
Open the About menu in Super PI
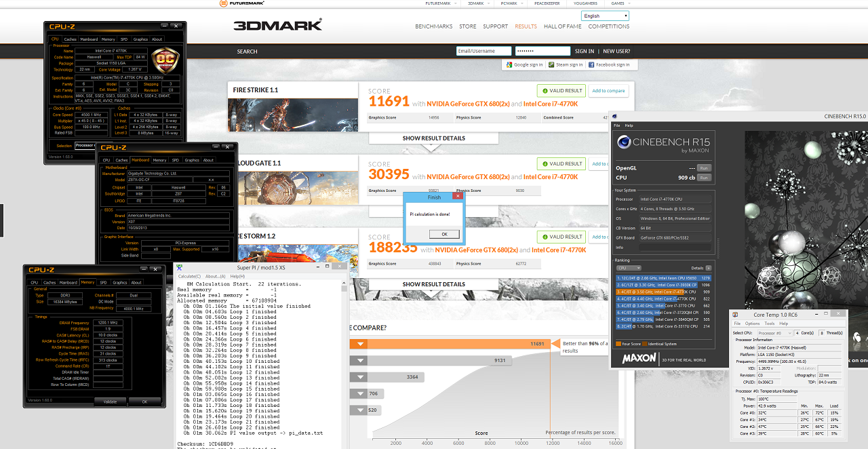point(216,276)
